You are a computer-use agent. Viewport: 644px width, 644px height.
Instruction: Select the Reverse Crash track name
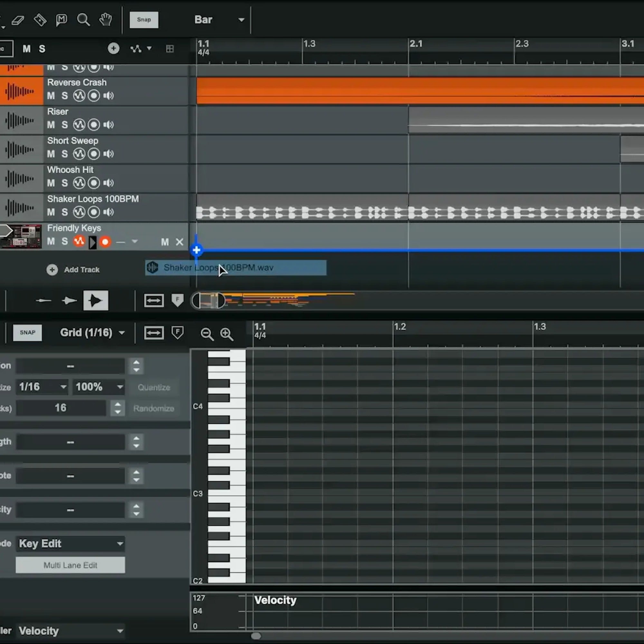tap(77, 82)
